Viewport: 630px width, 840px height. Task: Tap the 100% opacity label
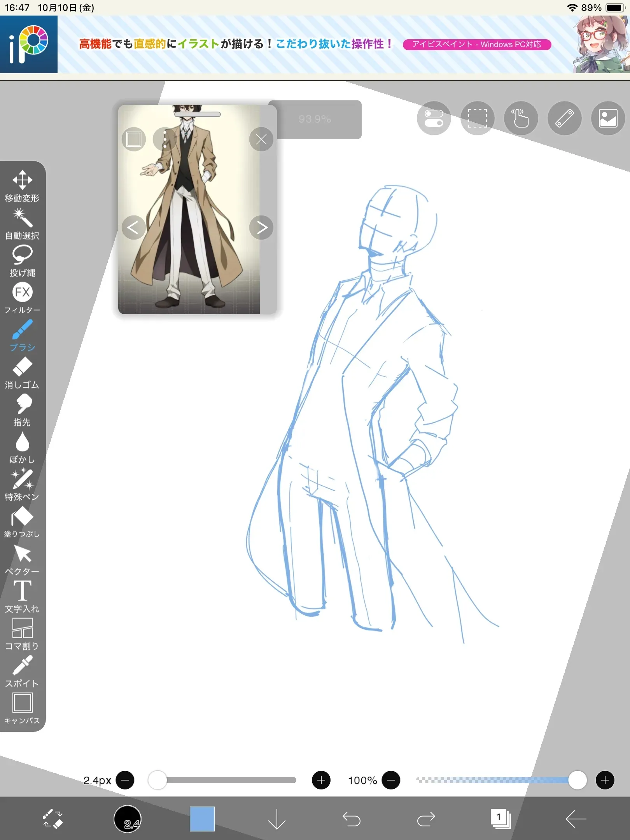[362, 780]
